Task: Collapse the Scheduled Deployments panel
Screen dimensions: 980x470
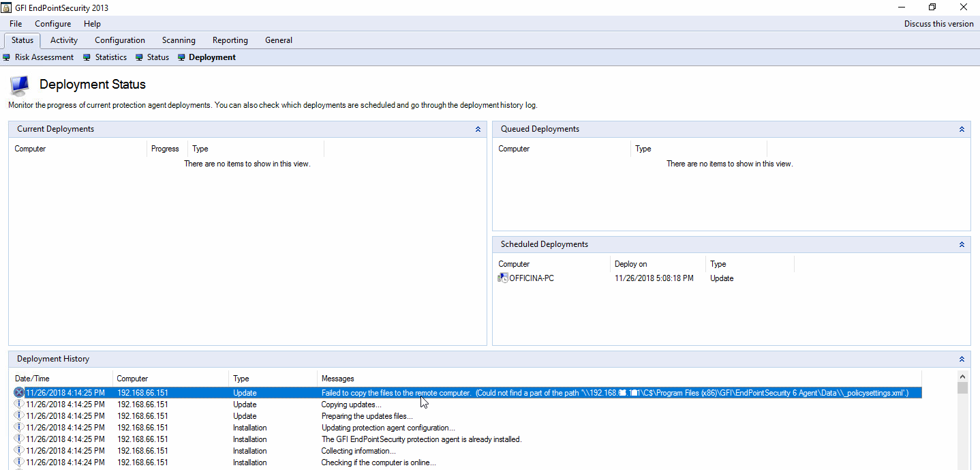Action: point(962,244)
